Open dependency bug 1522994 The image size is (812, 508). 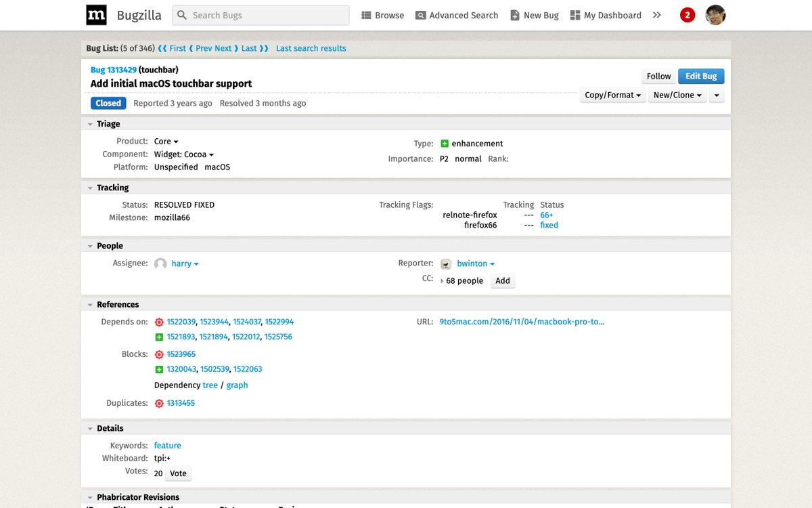(x=279, y=322)
